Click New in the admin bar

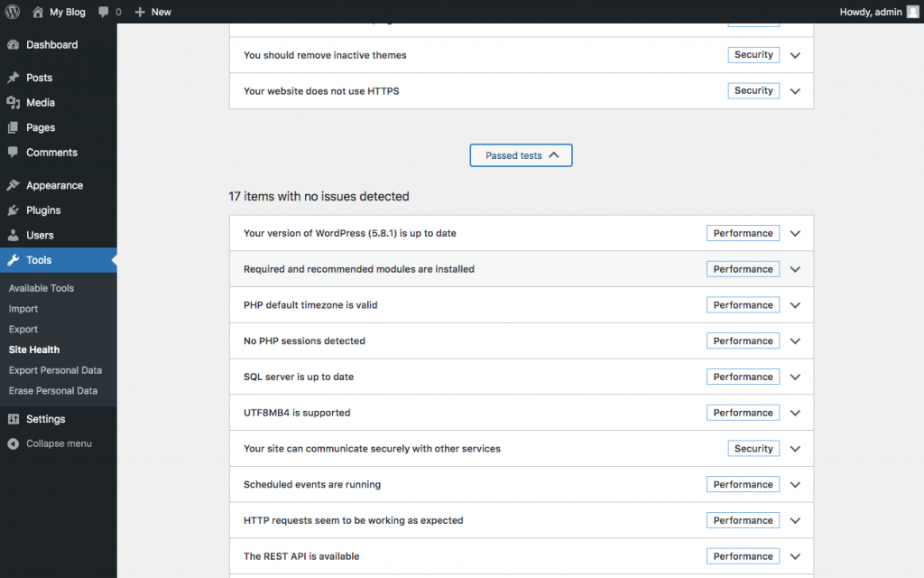click(x=161, y=12)
